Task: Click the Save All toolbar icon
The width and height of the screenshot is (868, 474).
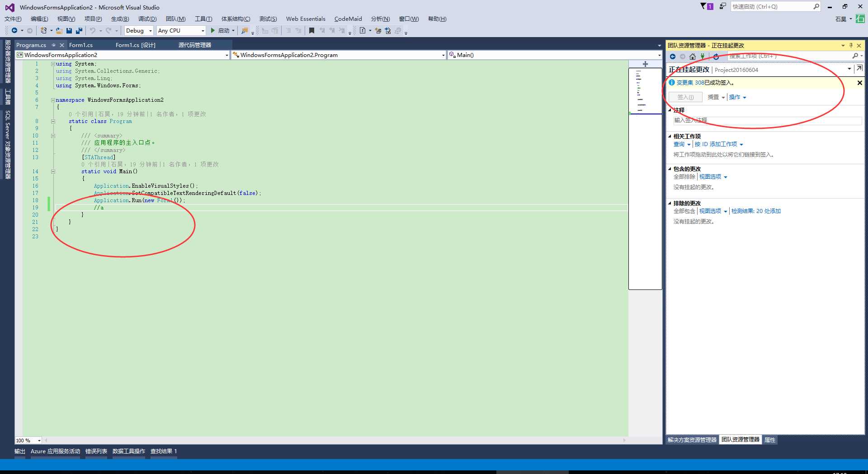Action: (79, 31)
